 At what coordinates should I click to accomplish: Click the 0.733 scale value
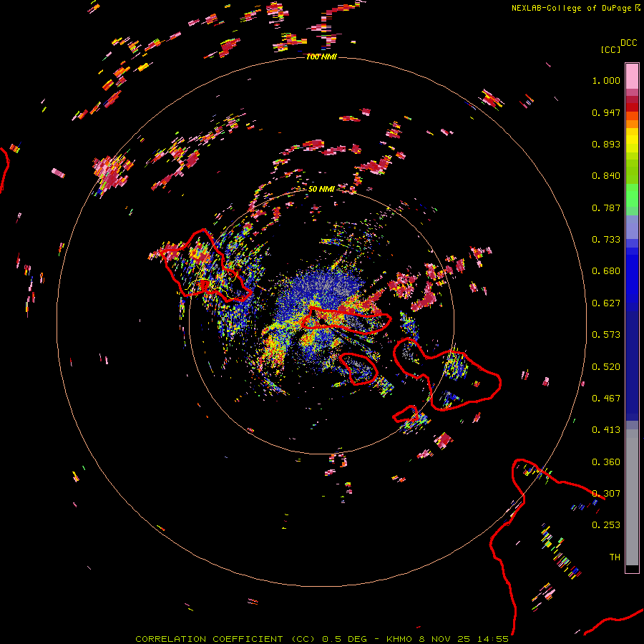[606, 240]
